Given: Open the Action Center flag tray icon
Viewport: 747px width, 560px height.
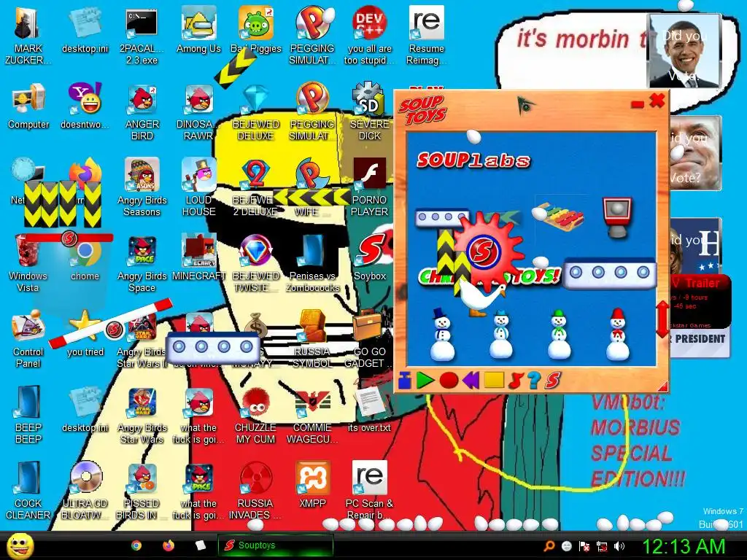Looking at the screenshot, I should (x=584, y=546).
